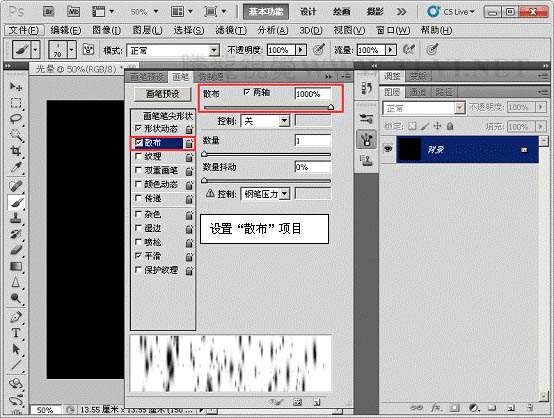This screenshot has height=418, width=554.
Task: Click the Scatter amount slider handle
Action: [331, 107]
